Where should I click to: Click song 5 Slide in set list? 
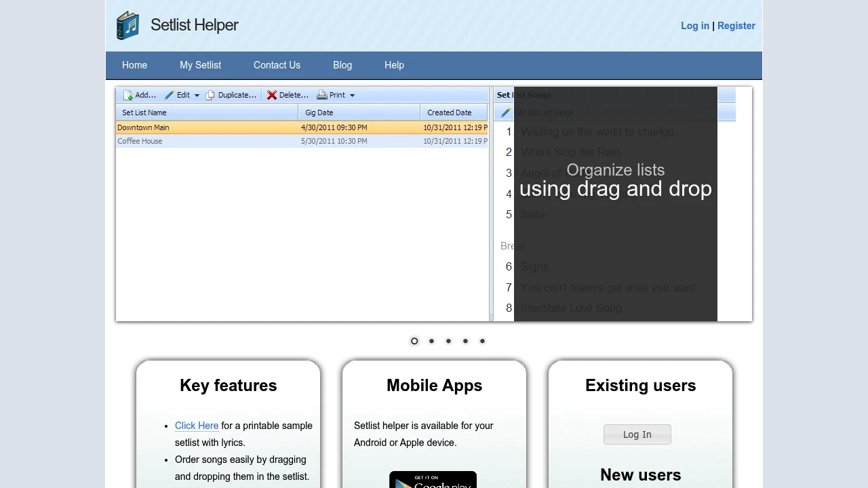(x=532, y=214)
